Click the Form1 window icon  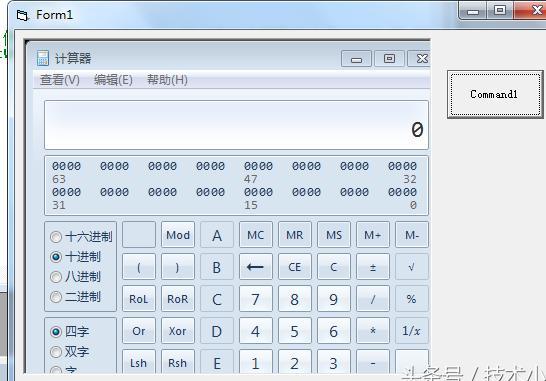click(23, 15)
